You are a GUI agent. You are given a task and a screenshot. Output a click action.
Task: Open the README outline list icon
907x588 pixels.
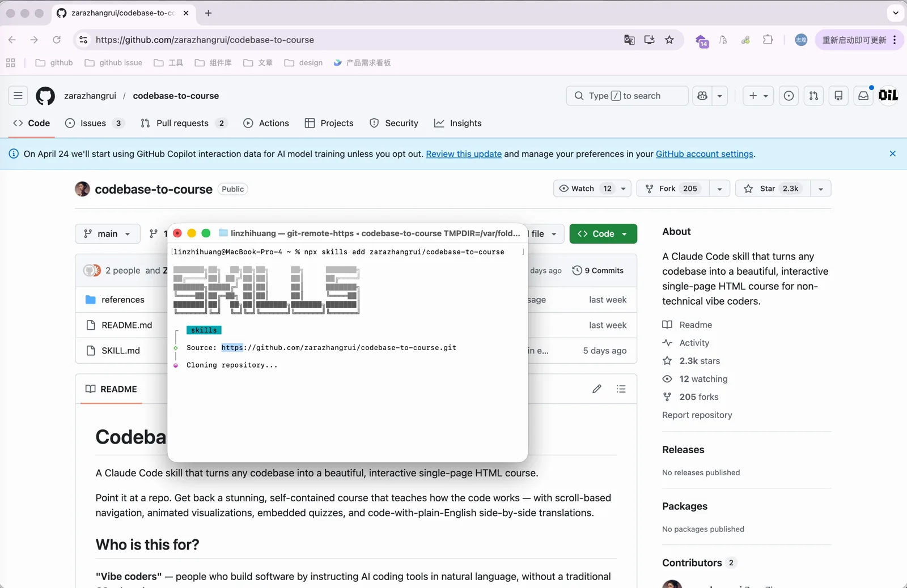click(x=621, y=389)
